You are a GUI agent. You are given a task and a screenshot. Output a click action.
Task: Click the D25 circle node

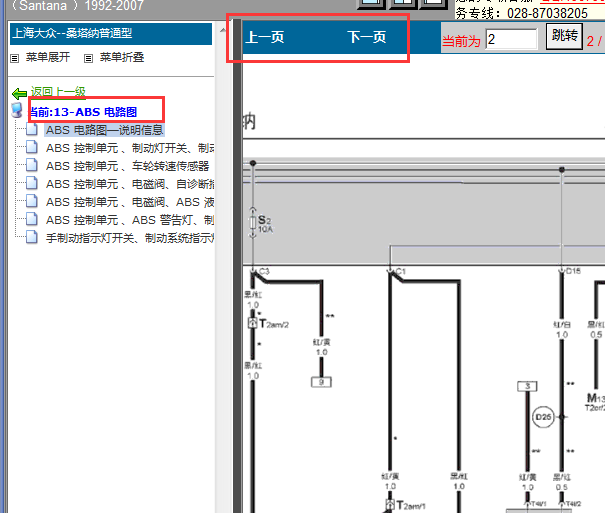coord(543,417)
